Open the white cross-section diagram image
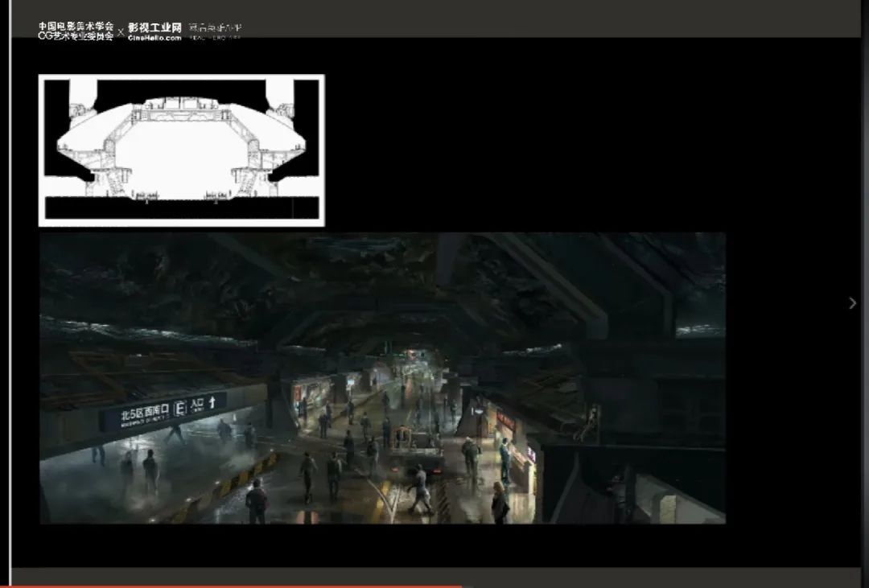Image resolution: width=869 pixels, height=588 pixels. coord(182,150)
